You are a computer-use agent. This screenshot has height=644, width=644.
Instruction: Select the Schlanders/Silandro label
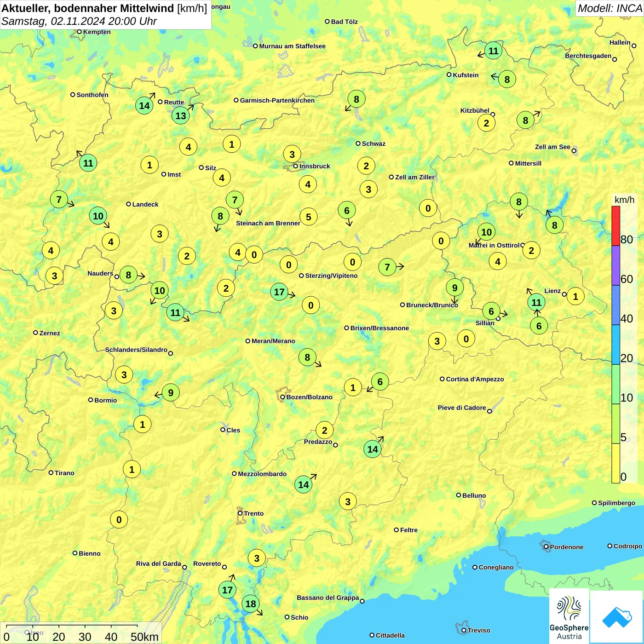point(136,350)
